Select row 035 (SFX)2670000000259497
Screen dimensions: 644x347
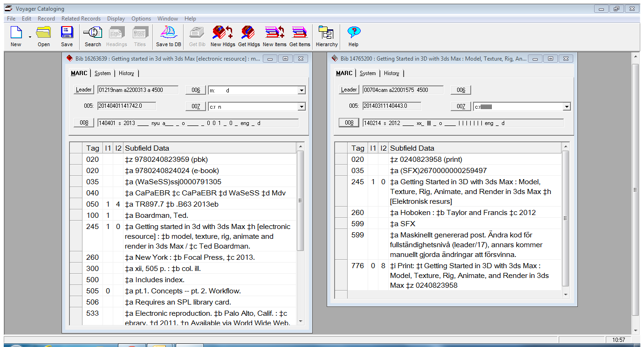(448, 170)
